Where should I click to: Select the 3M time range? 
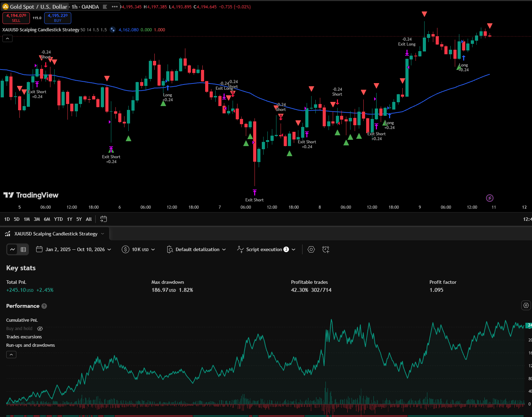(37, 219)
